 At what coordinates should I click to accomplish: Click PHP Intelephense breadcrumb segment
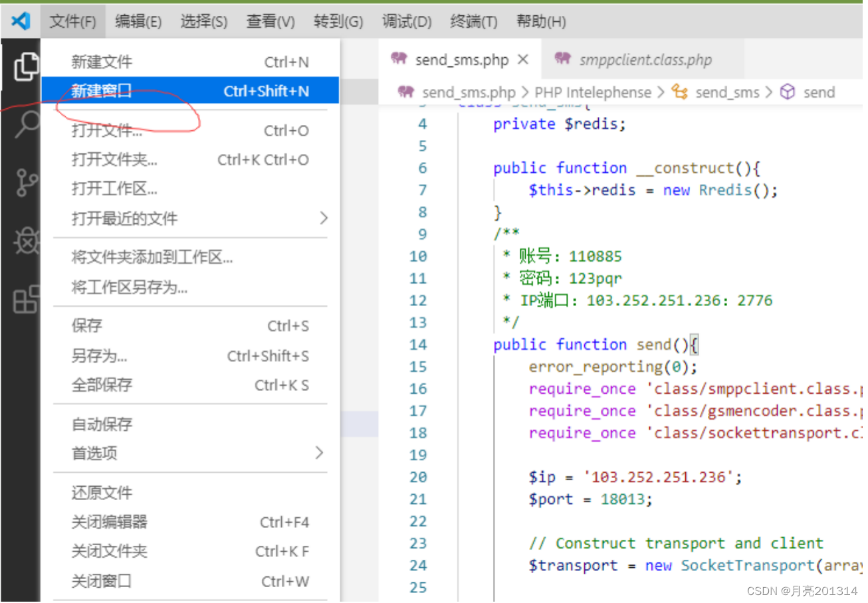(x=593, y=92)
